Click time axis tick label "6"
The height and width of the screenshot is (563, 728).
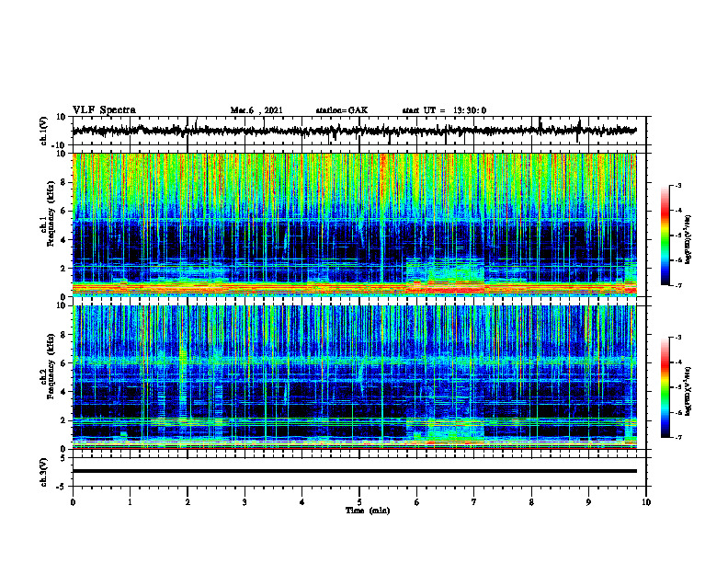(416, 502)
